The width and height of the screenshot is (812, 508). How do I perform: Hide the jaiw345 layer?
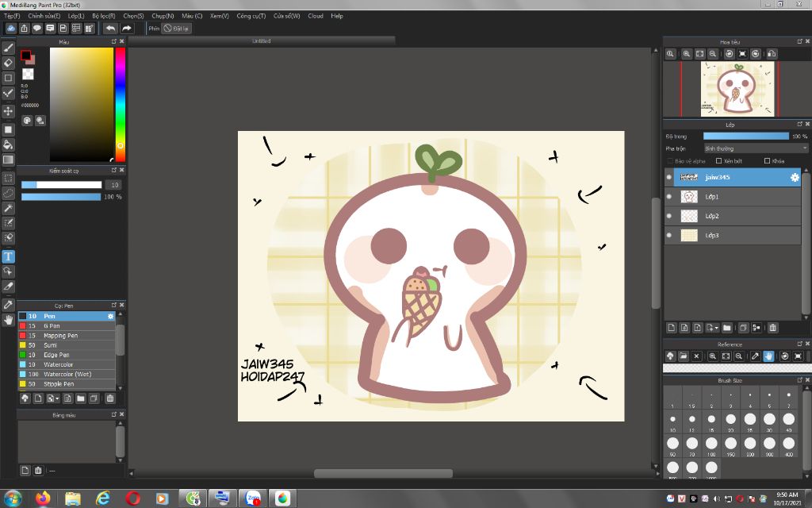669,177
